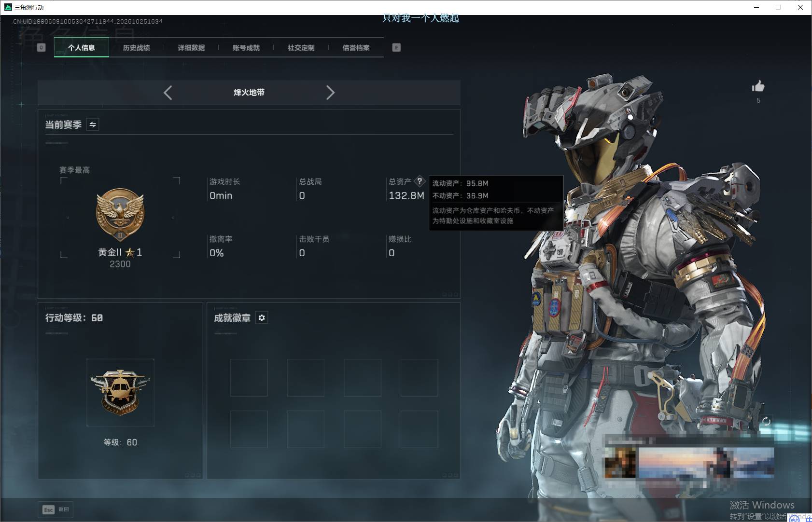
Task: Click the 三角洲行动 title bar app icon
Action: (8, 7)
